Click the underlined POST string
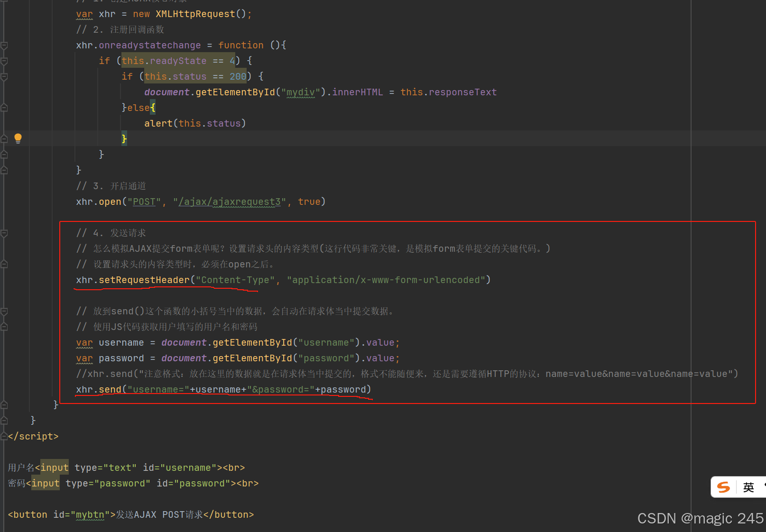 (145, 202)
